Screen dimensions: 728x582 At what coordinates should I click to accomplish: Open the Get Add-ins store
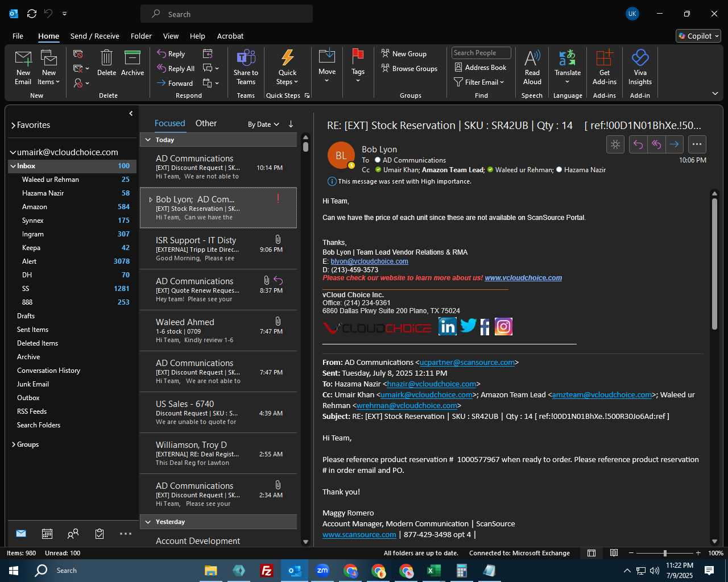pyautogui.click(x=604, y=67)
